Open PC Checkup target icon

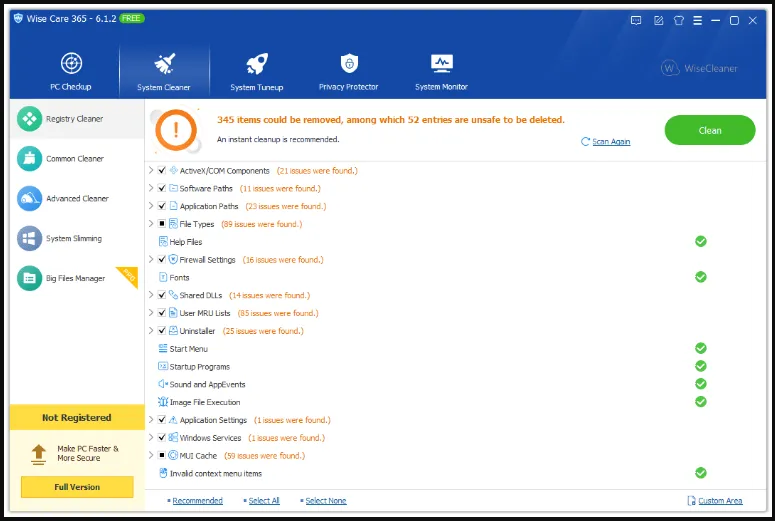[x=72, y=63]
